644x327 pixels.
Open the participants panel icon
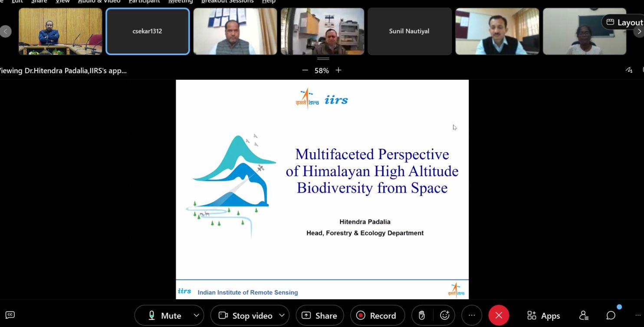click(584, 315)
